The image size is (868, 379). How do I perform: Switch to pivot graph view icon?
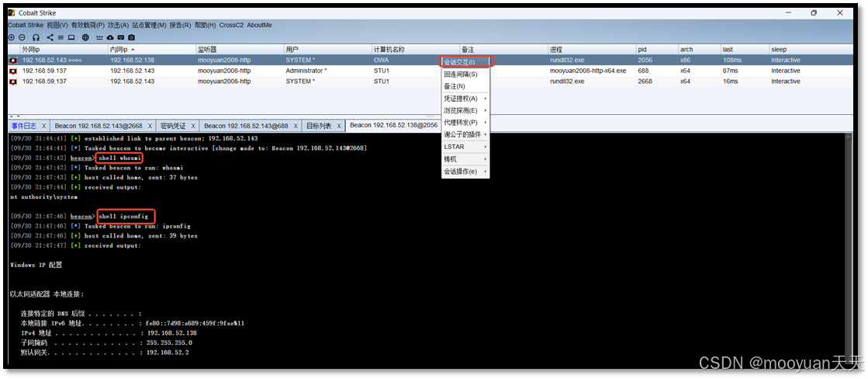click(x=50, y=37)
